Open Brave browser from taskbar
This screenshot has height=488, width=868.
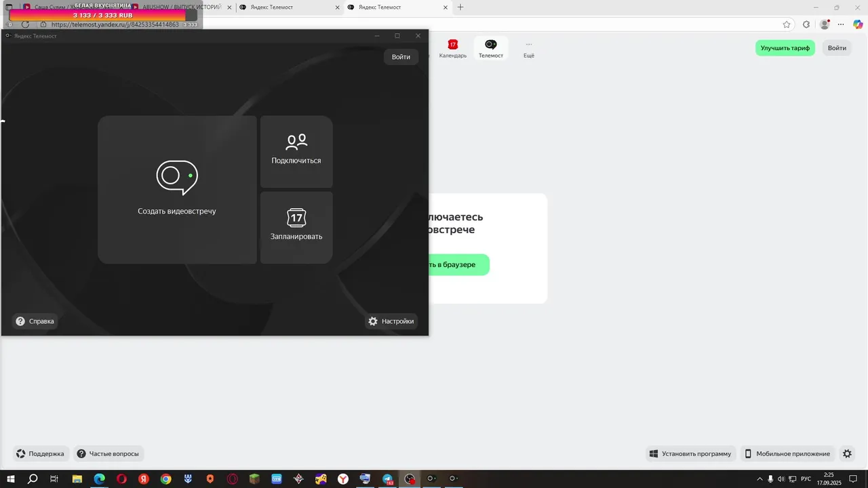[210, 479]
